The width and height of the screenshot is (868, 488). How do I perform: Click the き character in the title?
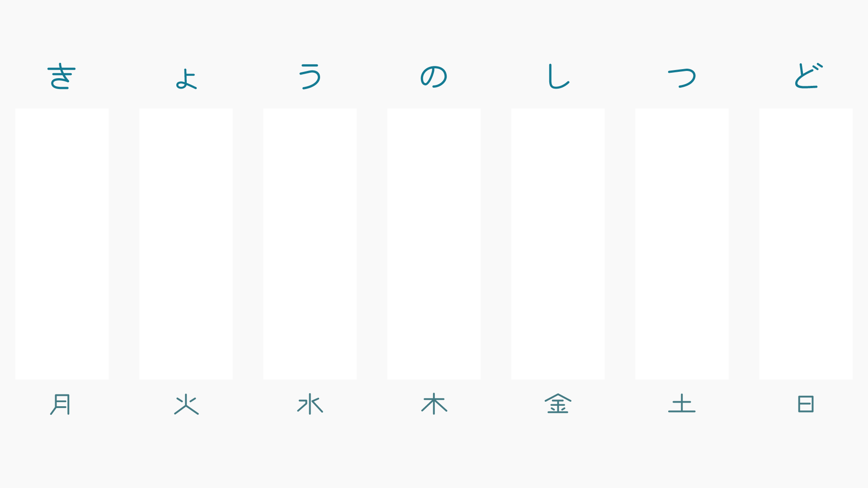pyautogui.click(x=61, y=76)
